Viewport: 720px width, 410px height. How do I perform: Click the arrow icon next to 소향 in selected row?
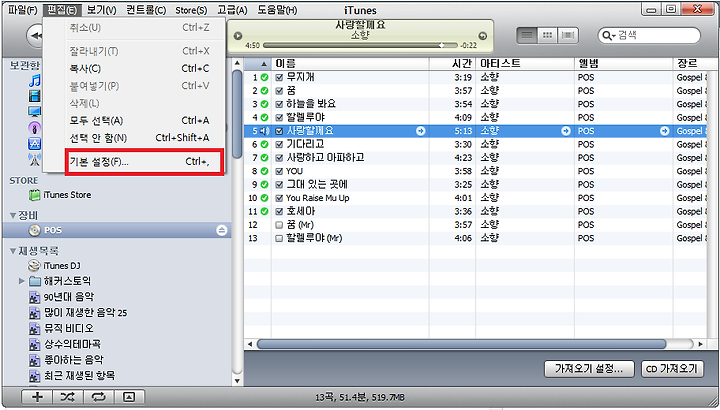point(566,131)
